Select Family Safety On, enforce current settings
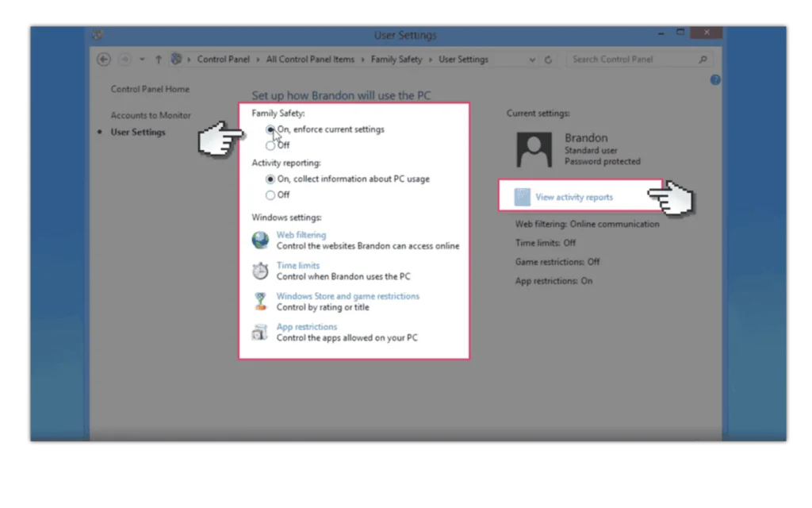This screenshot has height=508, width=812. point(270,129)
